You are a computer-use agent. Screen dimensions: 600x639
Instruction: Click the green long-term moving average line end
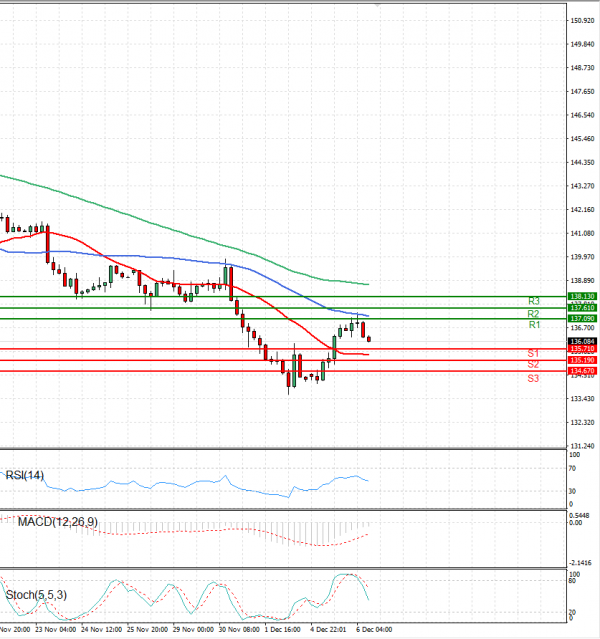click(368, 284)
